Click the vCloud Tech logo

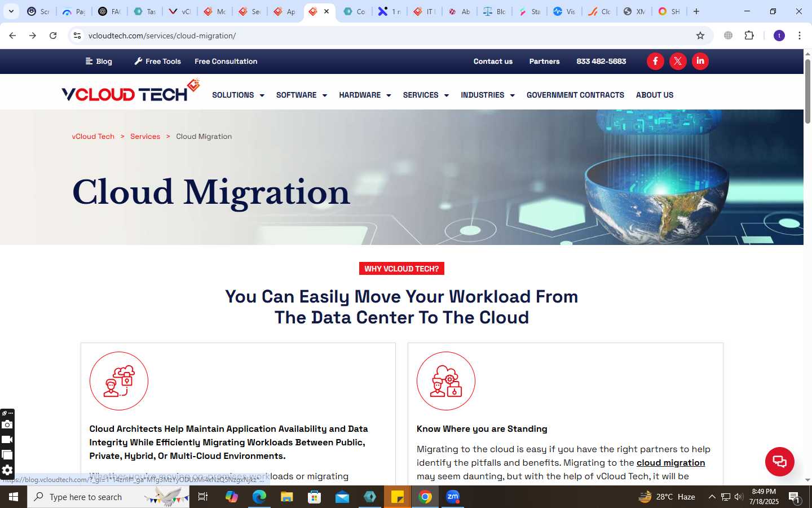click(x=131, y=91)
